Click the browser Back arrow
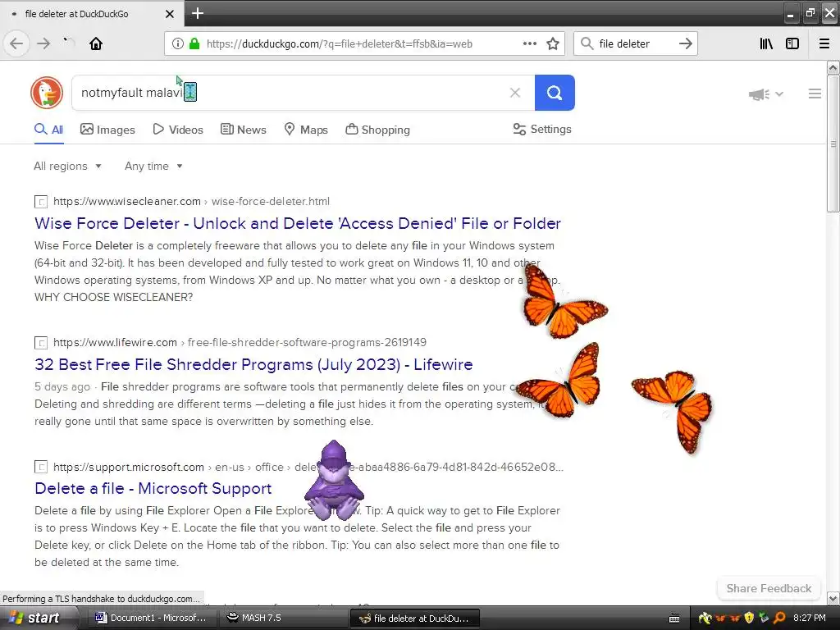The image size is (840, 630). (16, 43)
